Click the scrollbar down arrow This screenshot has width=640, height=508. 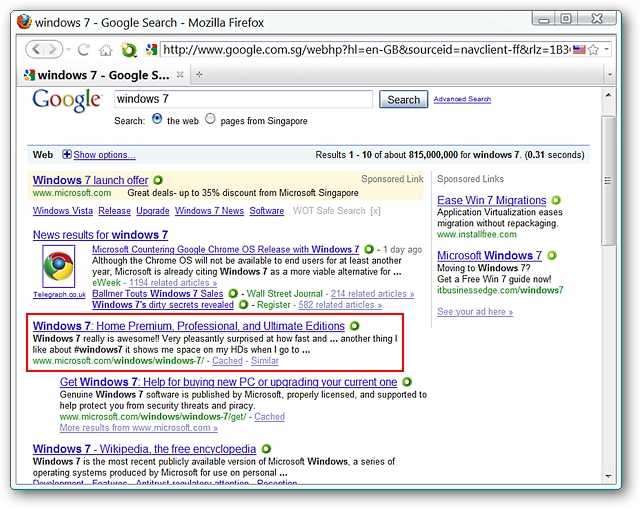pyautogui.click(x=608, y=476)
